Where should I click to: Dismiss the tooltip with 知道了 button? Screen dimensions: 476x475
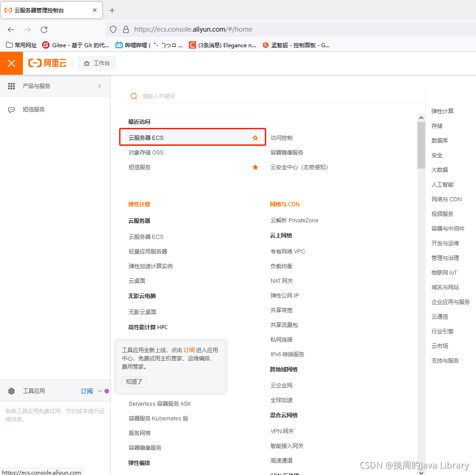click(134, 382)
